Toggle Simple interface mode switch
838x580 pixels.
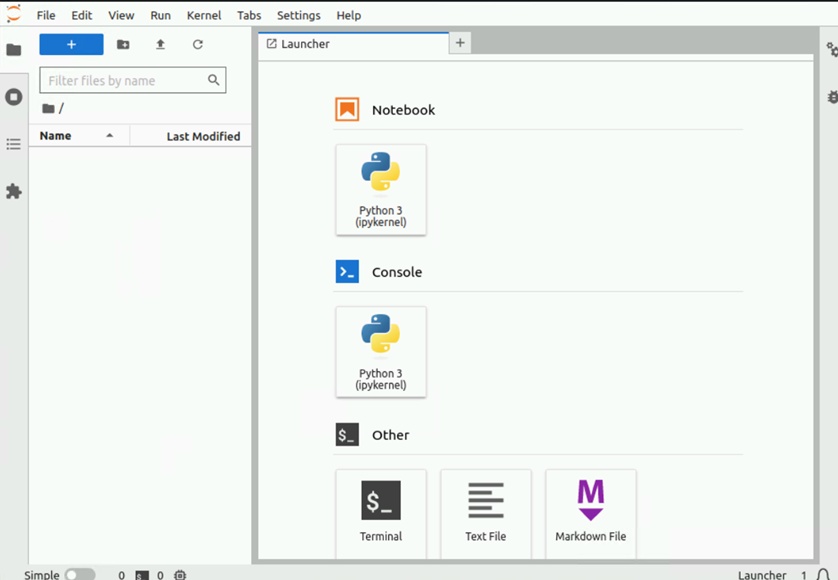point(80,575)
